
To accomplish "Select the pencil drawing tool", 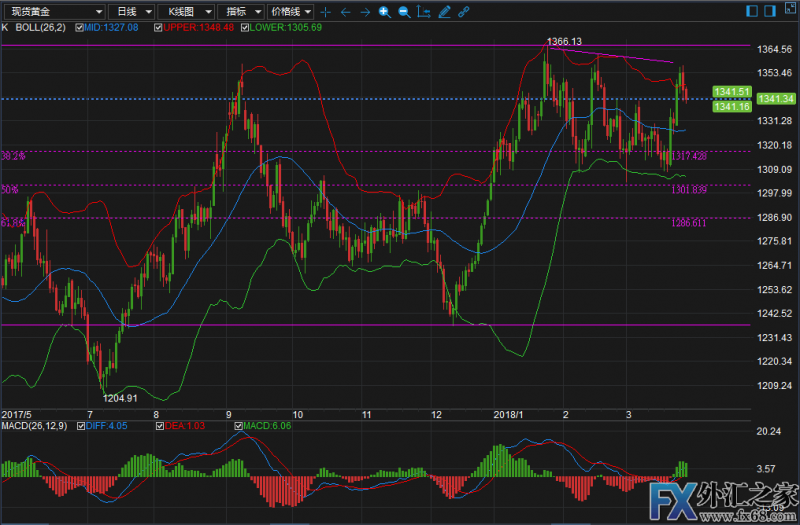I will tap(445, 12).
